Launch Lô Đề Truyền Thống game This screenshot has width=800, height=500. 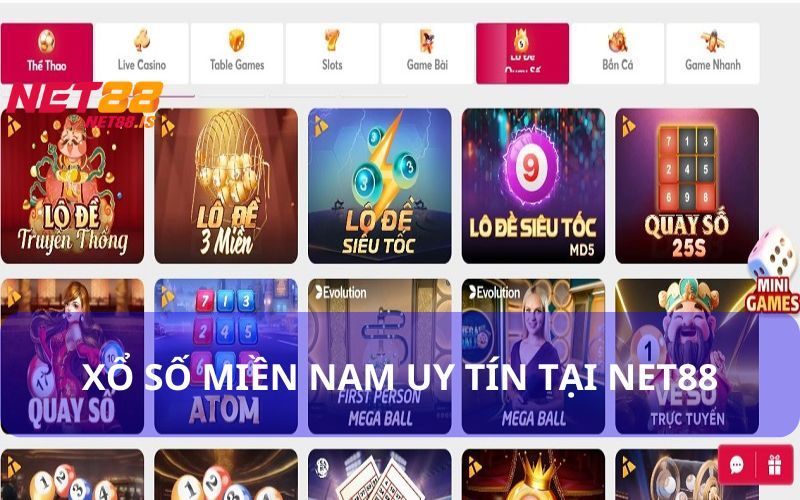point(72,186)
